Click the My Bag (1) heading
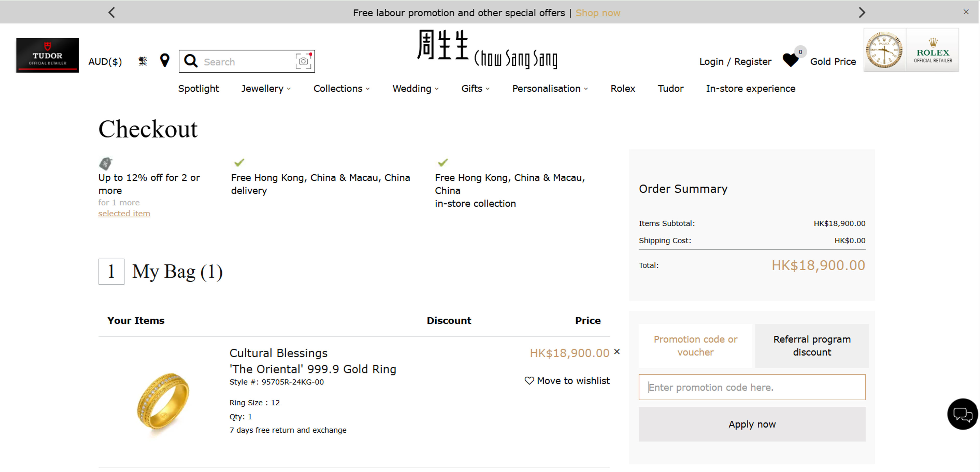Image resolution: width=980 pixels, height=472 pixels. (177, 272)
